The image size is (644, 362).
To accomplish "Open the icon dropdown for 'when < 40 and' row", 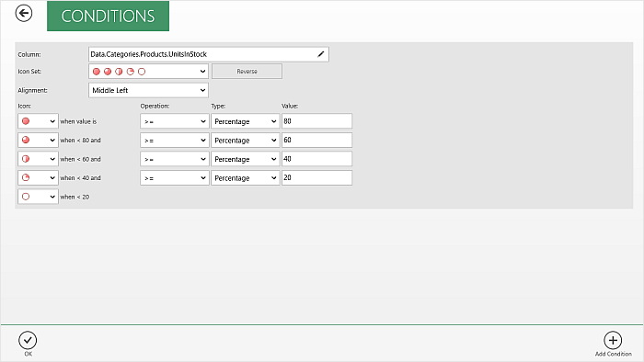I will (39, 178).
